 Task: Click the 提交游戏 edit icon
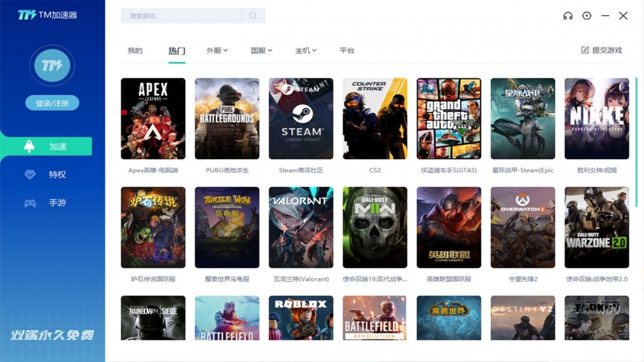(585, 50)
